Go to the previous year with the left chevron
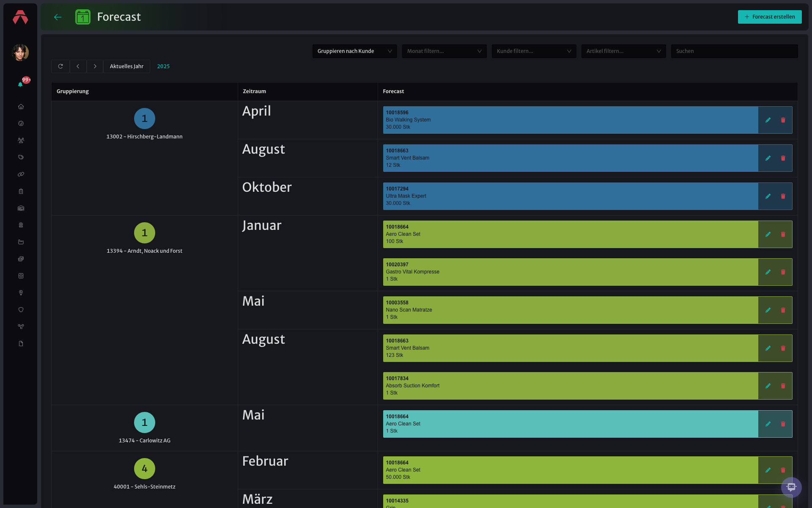 point(78,66)
